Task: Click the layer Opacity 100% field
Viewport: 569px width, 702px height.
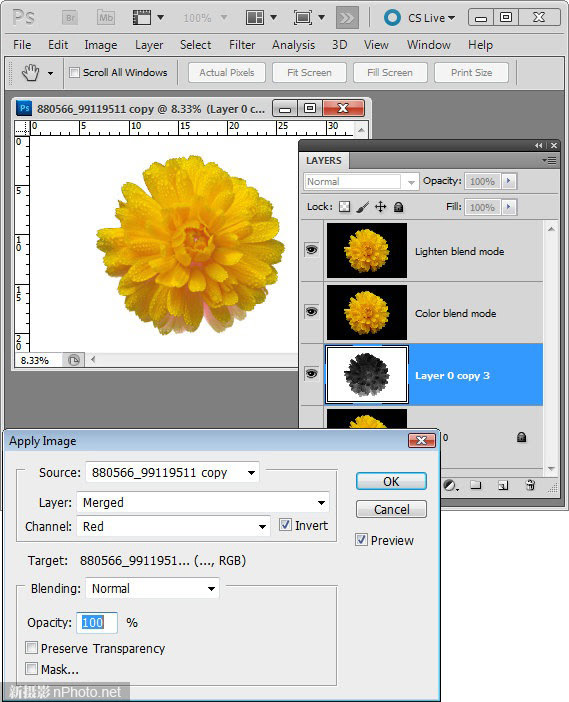Action: point(483,181)
